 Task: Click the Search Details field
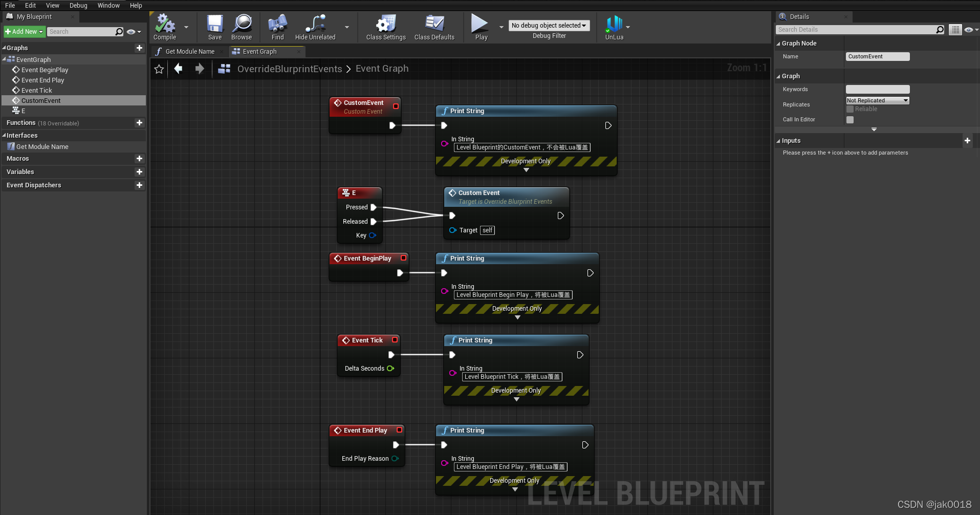point(856,30)
